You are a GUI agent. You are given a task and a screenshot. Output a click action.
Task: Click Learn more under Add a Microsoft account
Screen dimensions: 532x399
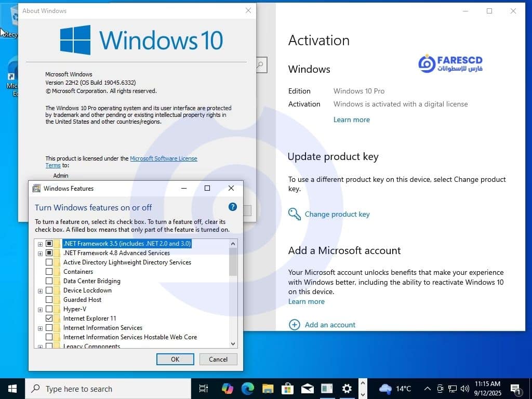tap(307, 301)
